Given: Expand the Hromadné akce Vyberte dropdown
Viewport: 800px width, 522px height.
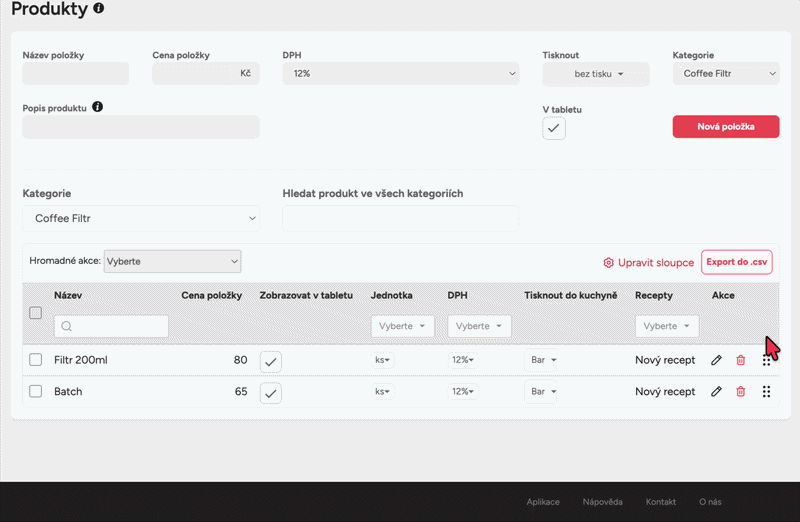Looking at the screenshot, I should coord(172,261).
